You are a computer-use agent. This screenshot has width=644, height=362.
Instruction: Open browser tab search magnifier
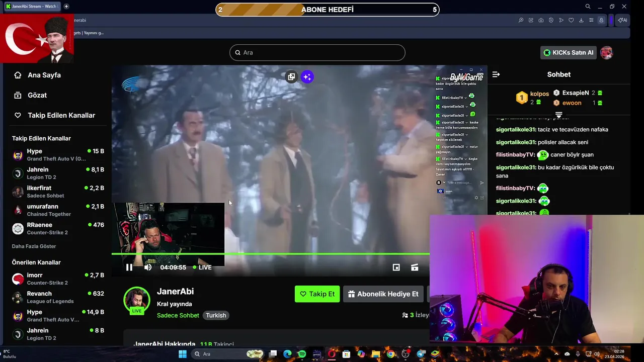tap(588, 7)
